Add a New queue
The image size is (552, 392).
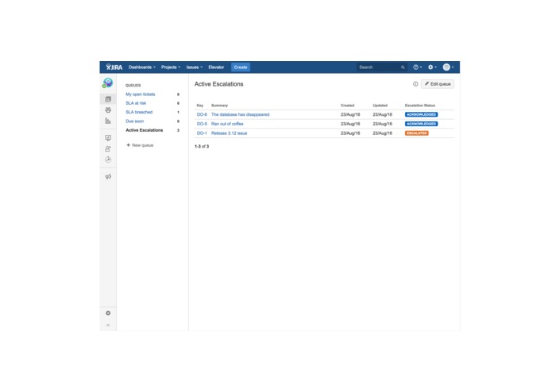click(x=140, y=145)
